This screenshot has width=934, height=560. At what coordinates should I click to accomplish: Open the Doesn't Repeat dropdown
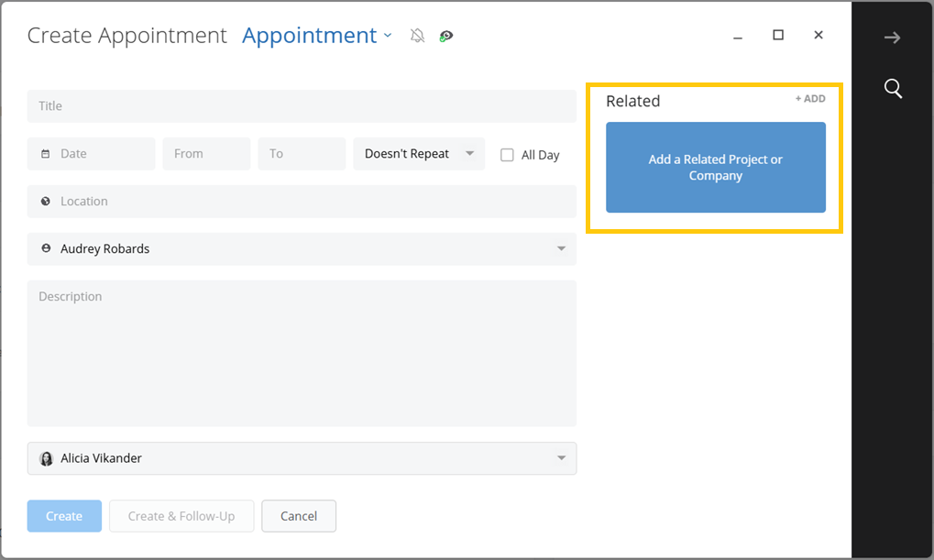pos(419,154)
